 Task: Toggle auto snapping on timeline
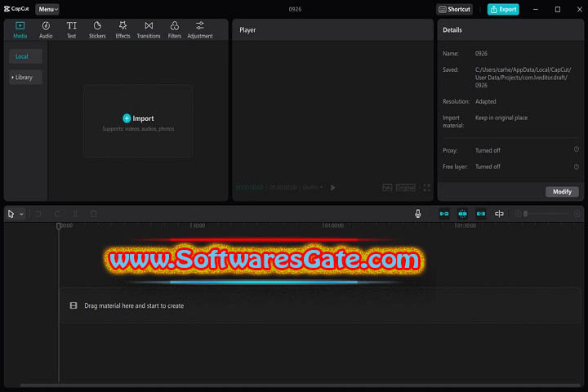coord(462,214)
